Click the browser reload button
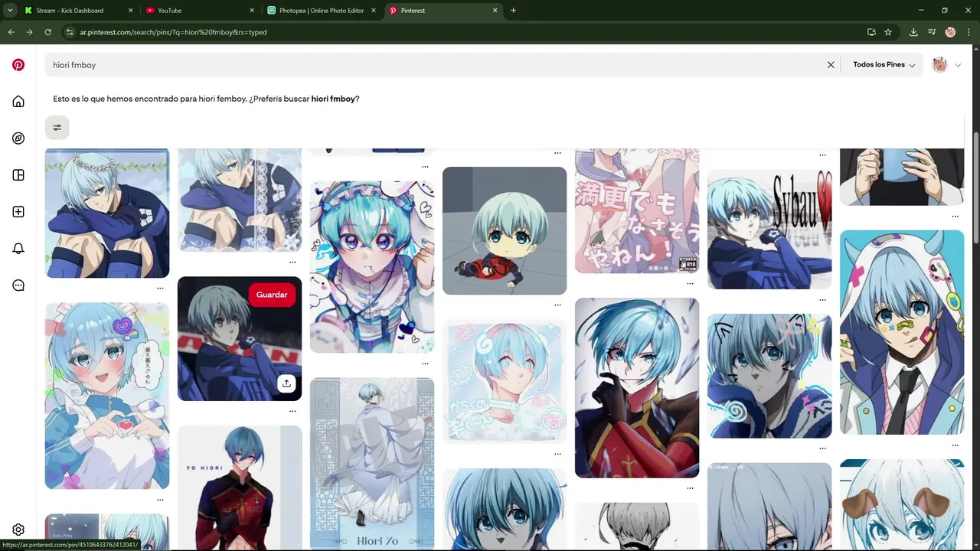 point(47,32)
